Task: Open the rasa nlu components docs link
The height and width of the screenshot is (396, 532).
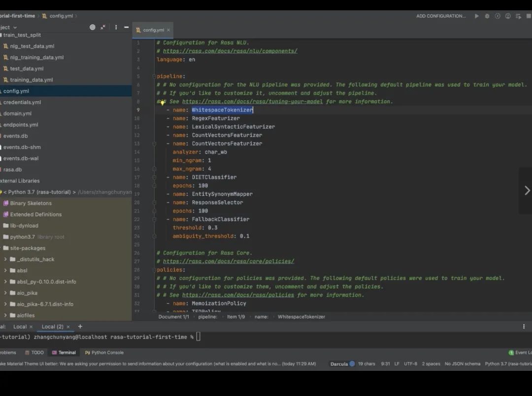Action: point(230,51)
